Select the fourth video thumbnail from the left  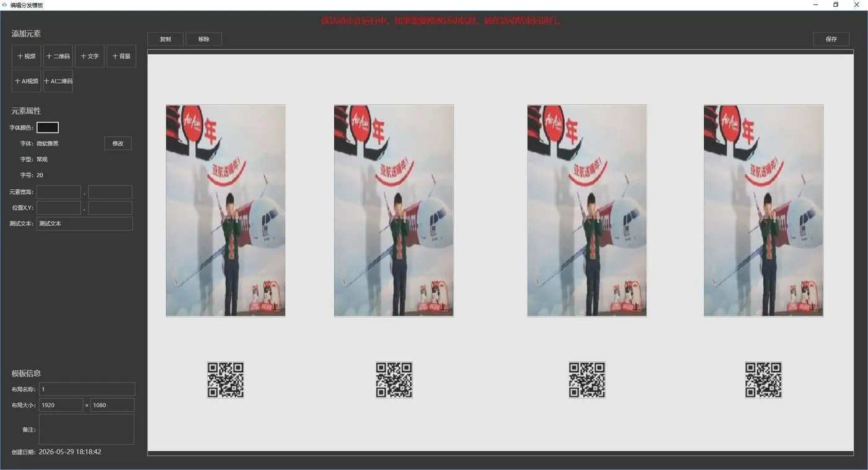[764, 211]
